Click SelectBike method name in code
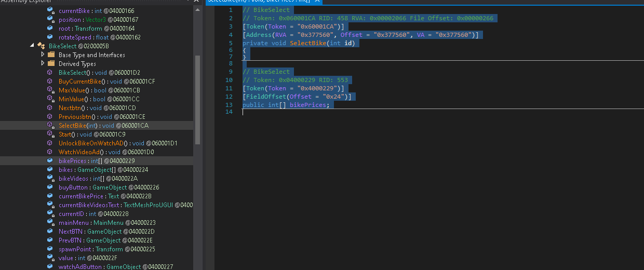644x270 pixels. point(308,43)
